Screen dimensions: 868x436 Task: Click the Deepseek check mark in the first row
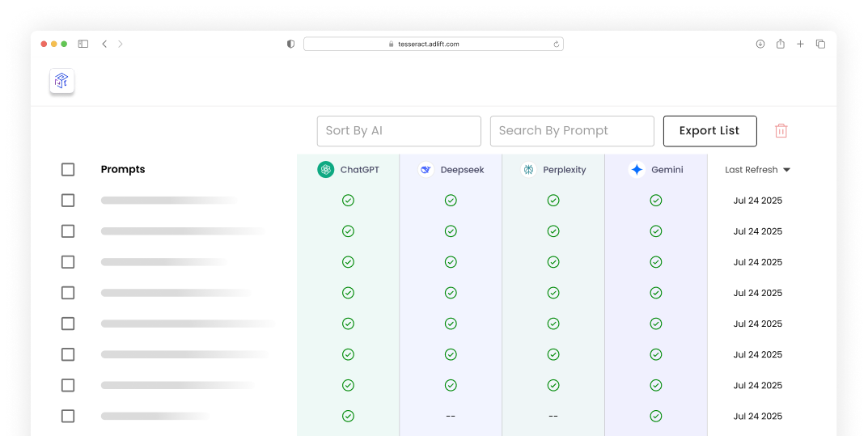click(451, 201)
